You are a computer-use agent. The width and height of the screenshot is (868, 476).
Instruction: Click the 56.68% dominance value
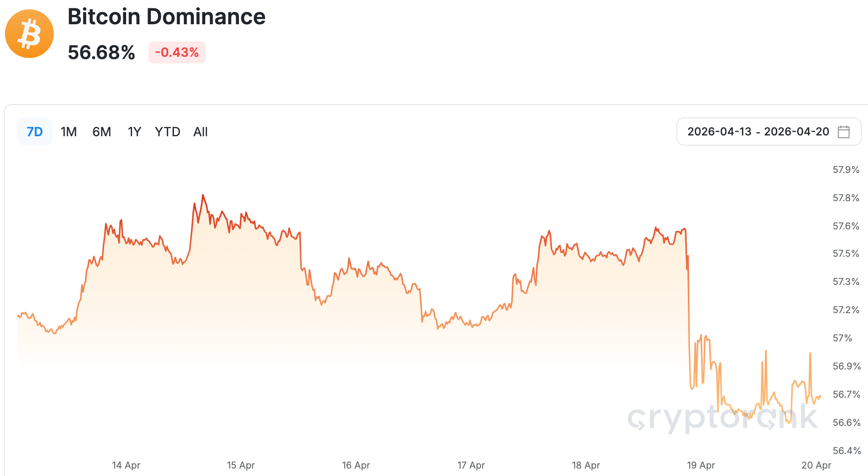click(101, 52)
